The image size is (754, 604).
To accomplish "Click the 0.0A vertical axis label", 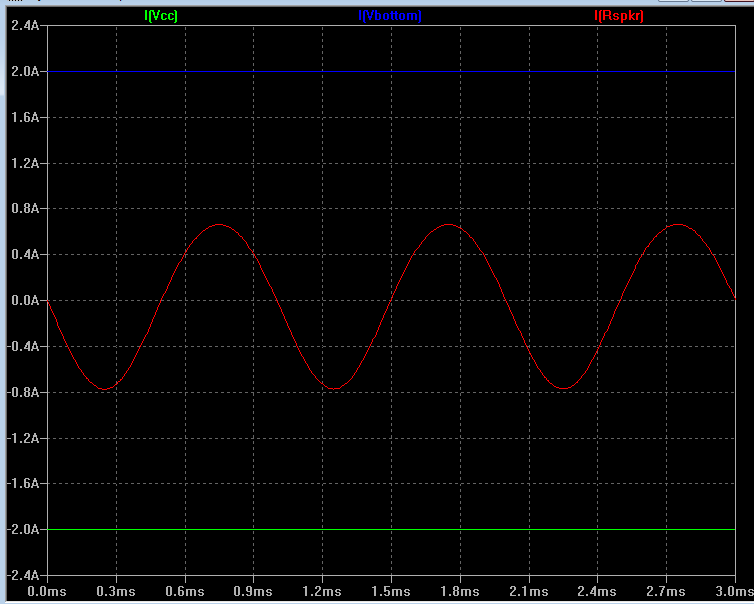I will click(x=25, y=301).
